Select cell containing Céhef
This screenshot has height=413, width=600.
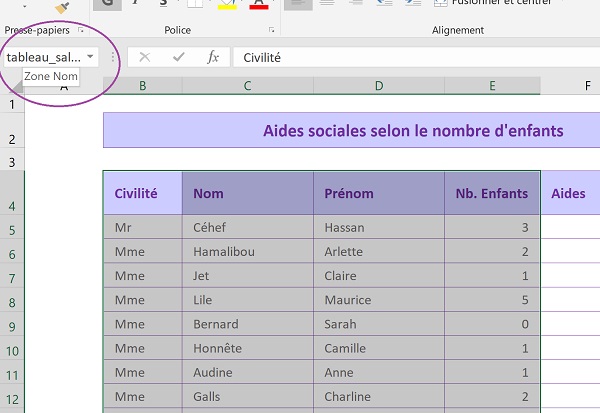[248, 227]
